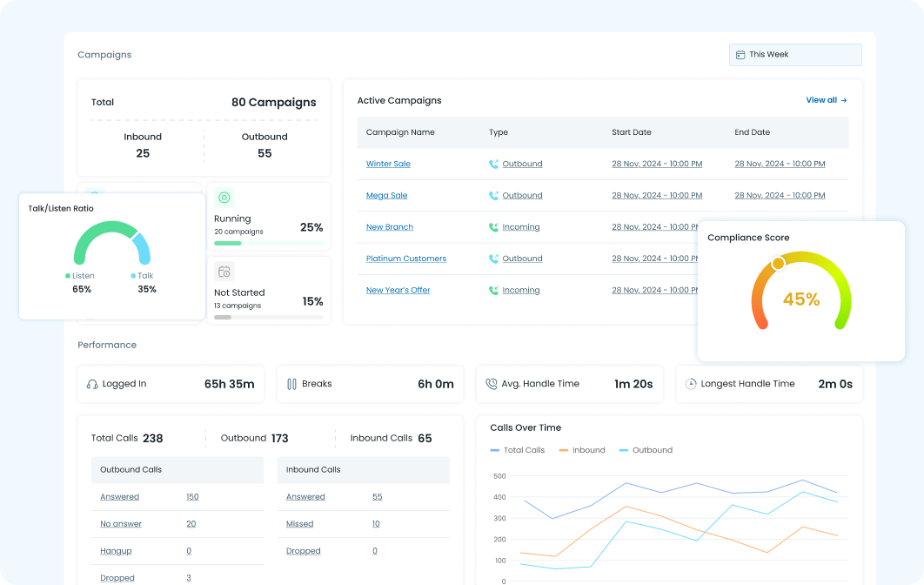Open the Platinum Customers campaign link
Viewport: 924px width, 585px height.
coord(405,259)
